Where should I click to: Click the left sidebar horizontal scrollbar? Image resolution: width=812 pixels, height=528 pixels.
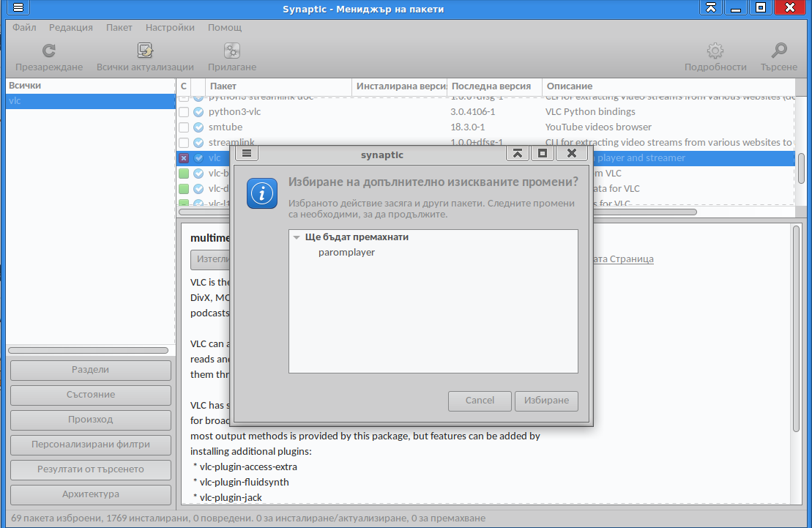[x=89, y=351]
